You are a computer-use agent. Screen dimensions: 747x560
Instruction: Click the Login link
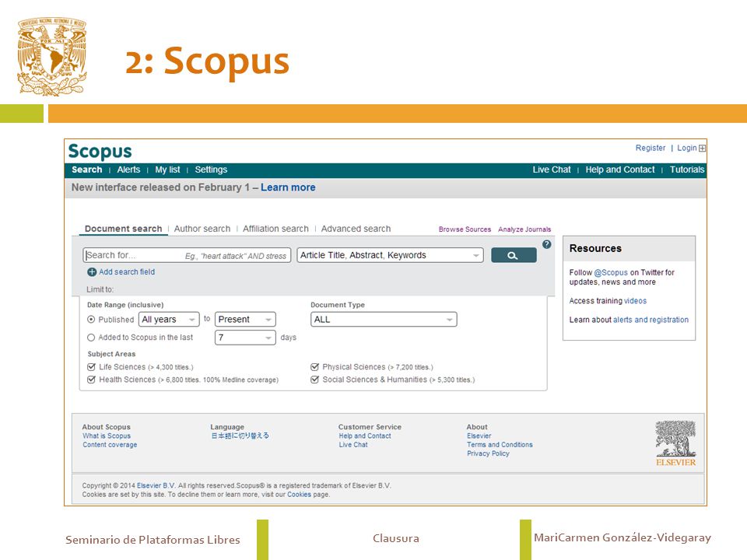point(687,148)
